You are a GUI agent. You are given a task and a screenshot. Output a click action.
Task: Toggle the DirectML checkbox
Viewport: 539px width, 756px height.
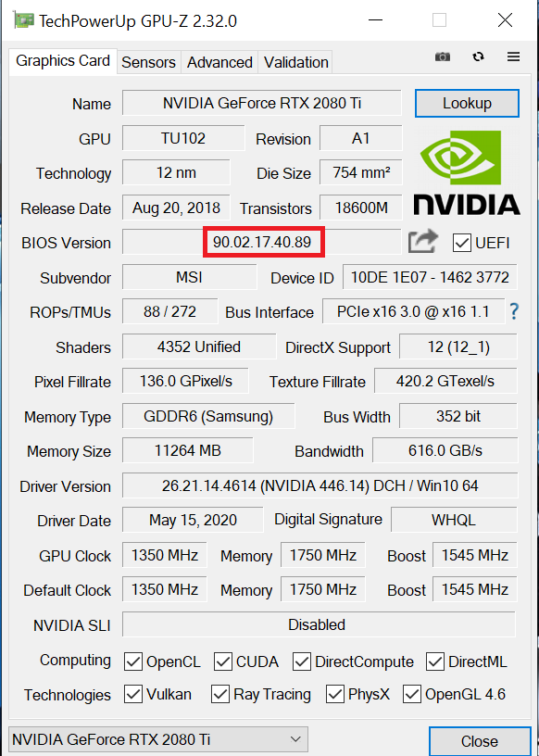[x=435, y=661]
